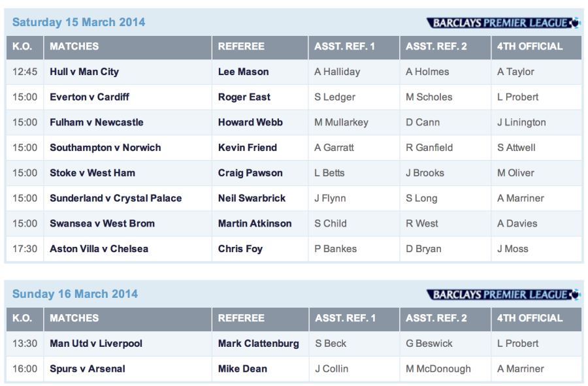Click referee Mike Dean's name
588x386 pixels.
[242, 369]
